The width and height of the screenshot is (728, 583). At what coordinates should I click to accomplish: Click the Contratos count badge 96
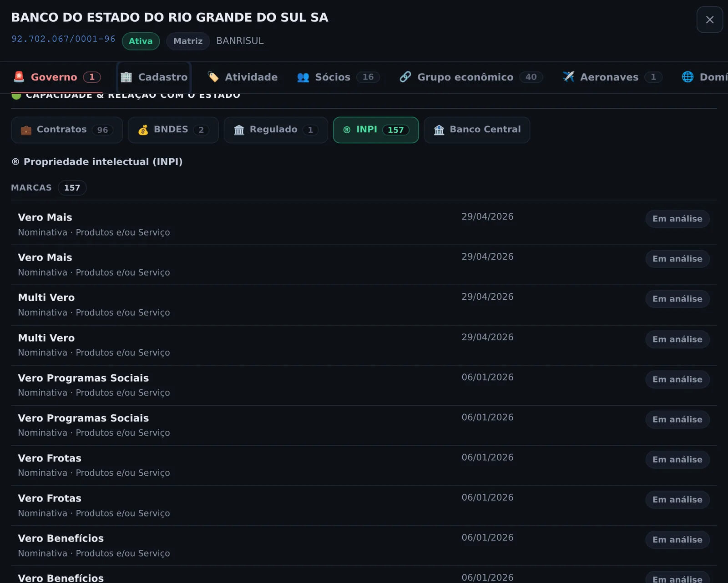click(102, 130)
